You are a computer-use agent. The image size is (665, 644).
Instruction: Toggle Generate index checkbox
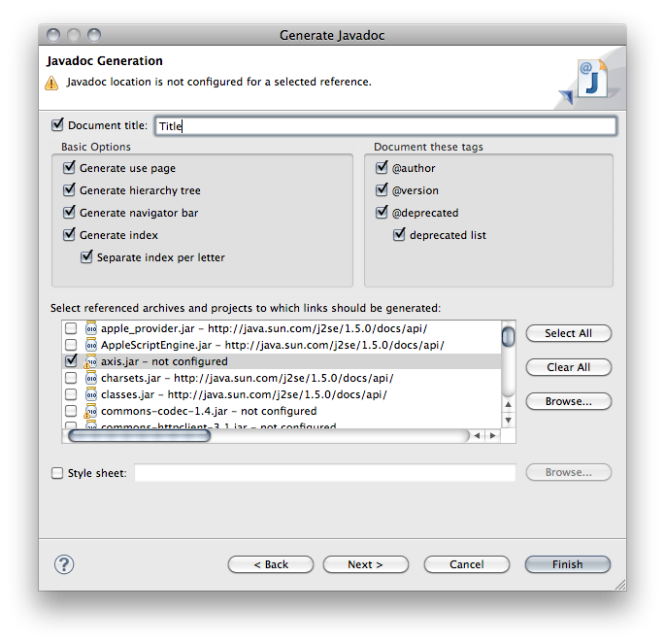[x=69, y=234]
